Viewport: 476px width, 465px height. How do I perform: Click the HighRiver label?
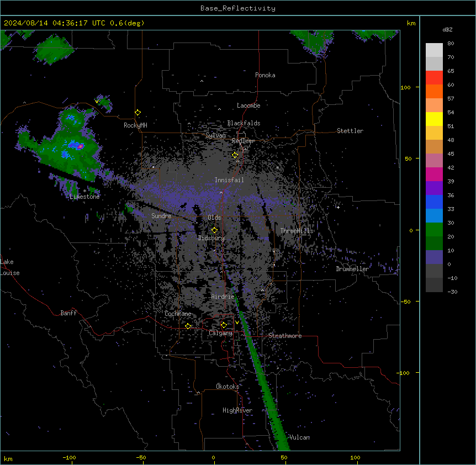coord(237,410)
